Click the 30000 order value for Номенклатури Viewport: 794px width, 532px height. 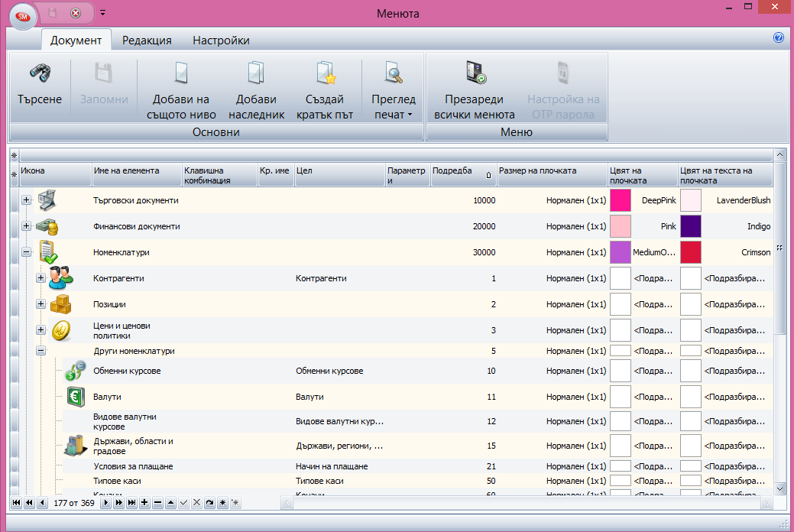[484, 252]
